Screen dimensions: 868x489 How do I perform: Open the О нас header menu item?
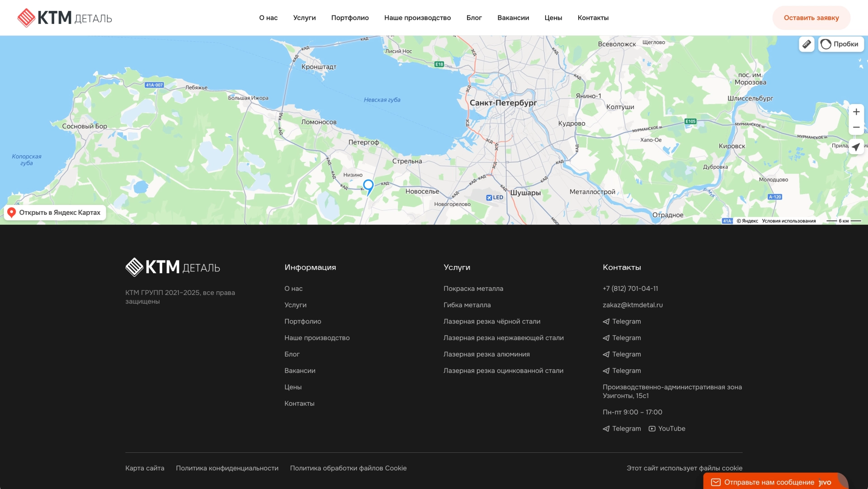click(268, 18)
